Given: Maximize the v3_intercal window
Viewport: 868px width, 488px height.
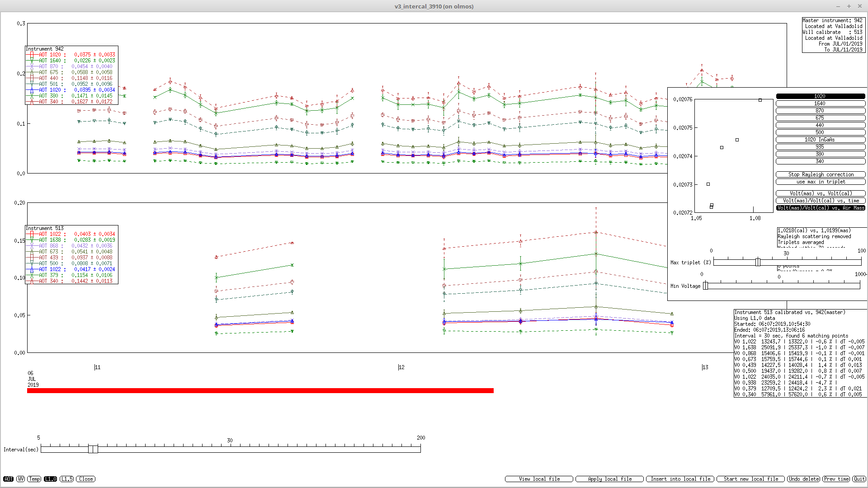Looking at the screenshot, I should coord(849,6).
